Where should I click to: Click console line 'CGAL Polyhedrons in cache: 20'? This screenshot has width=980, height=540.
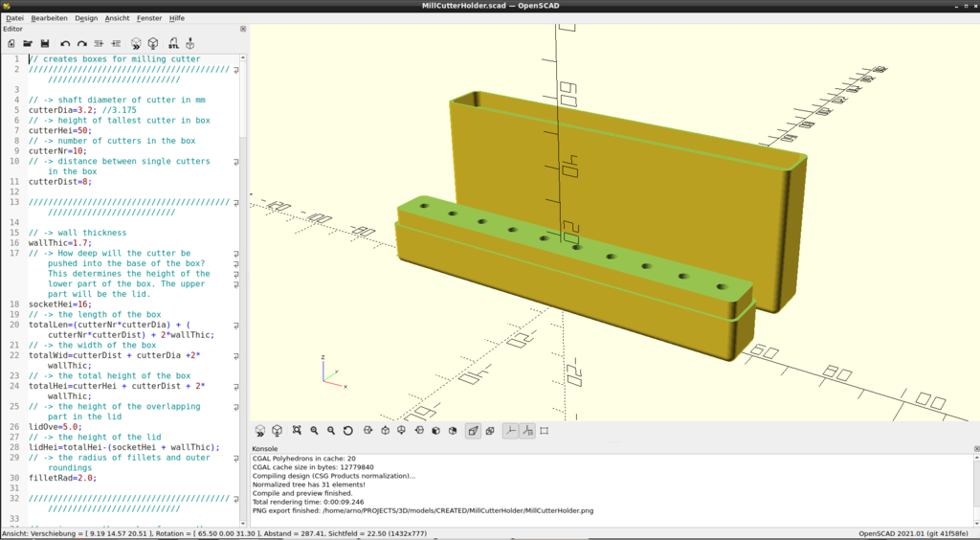[303, 458]
